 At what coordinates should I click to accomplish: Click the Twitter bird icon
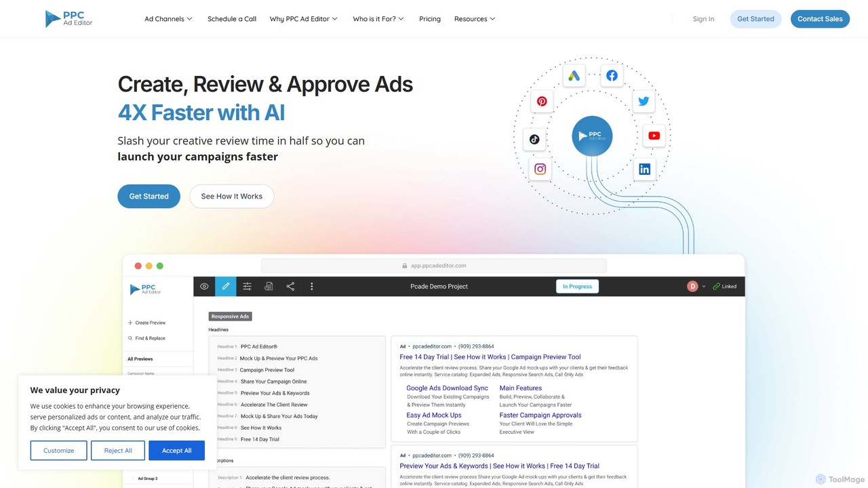tap(644, 101)
